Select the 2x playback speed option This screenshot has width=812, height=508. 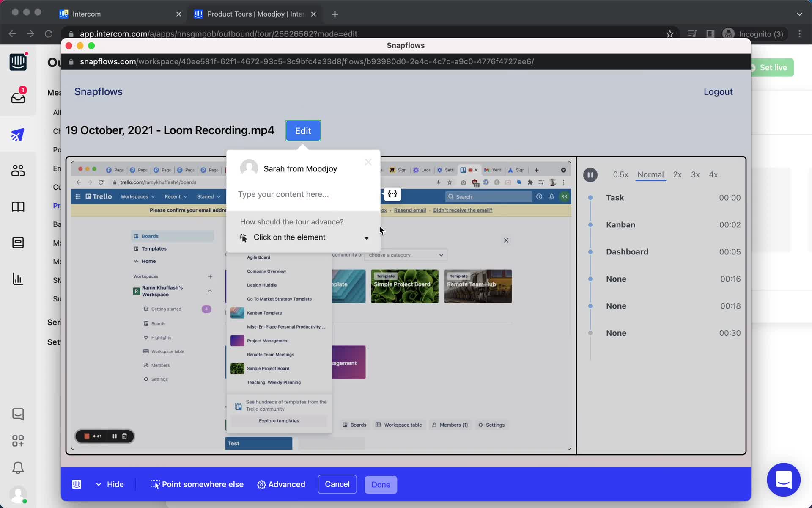point(678,174)
